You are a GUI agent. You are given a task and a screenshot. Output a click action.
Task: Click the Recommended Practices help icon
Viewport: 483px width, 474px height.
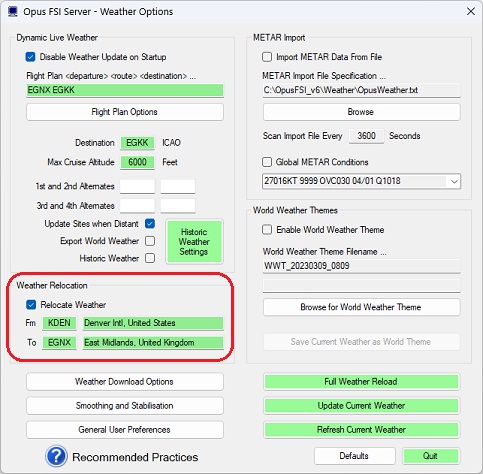click(56, 456)
